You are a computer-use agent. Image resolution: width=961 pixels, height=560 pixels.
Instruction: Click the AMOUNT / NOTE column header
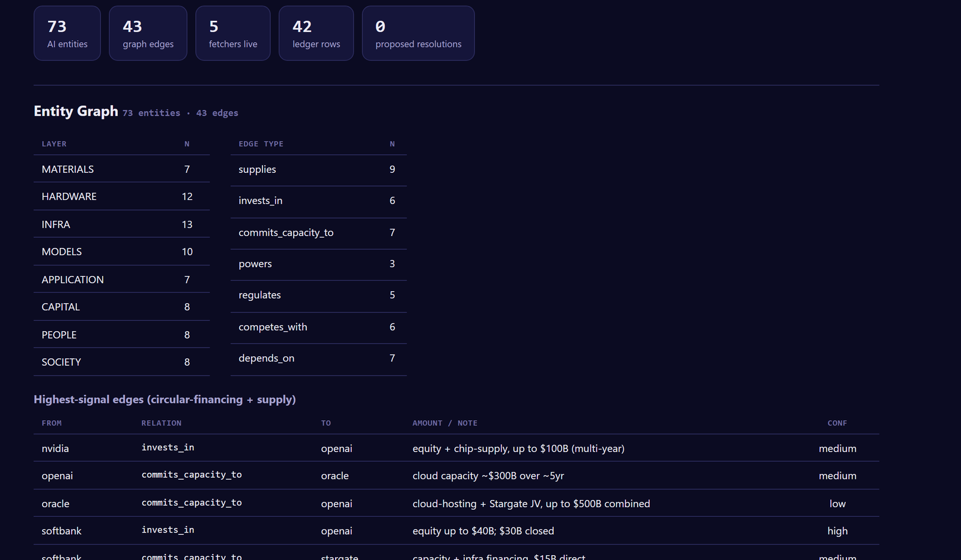click(x=444, y=423)
